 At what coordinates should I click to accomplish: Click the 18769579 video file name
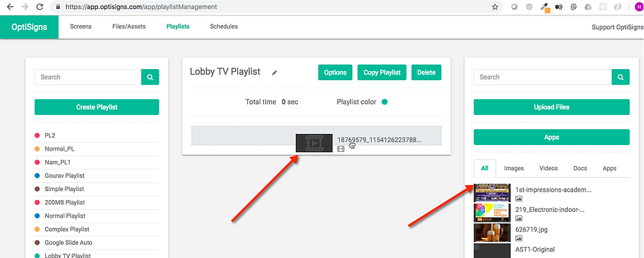[x=379, y=140]
